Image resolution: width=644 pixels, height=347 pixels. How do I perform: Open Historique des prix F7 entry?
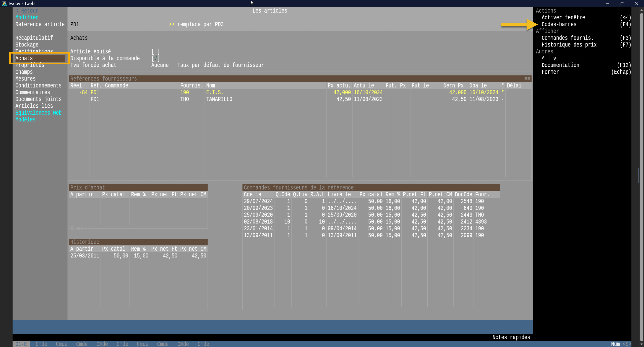[569, 45]
